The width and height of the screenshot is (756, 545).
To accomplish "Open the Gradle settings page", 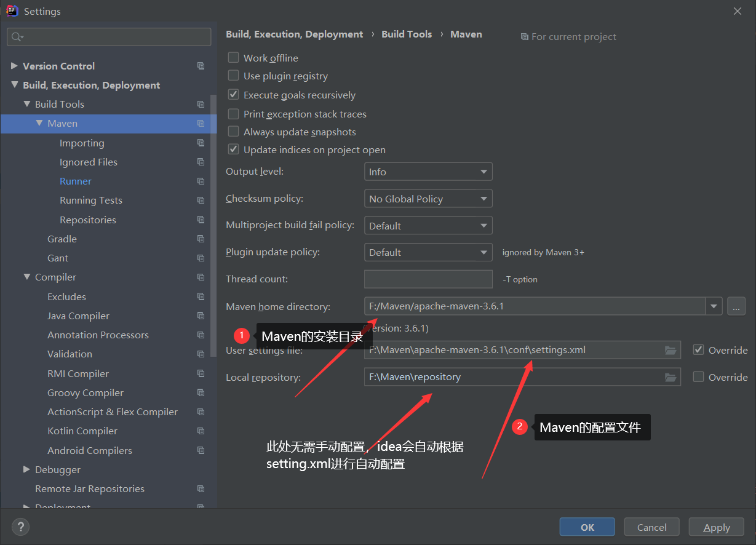I will pos(62,239).
